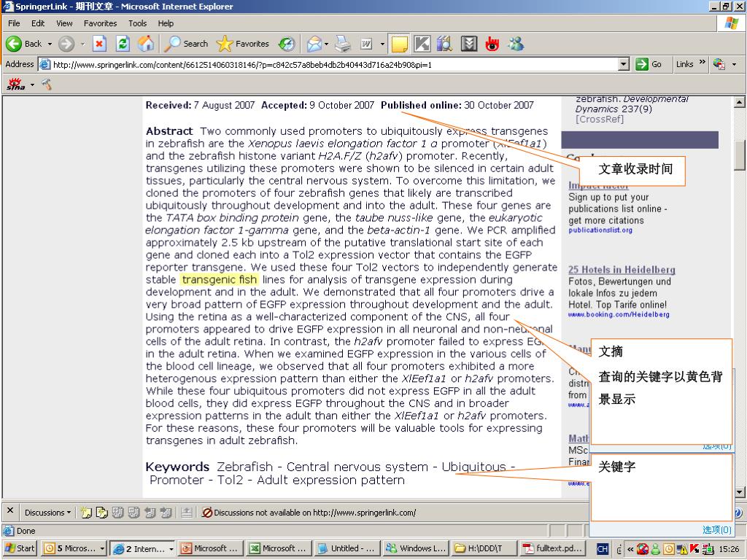
Task: Open the Help menu
Action: 166,23
